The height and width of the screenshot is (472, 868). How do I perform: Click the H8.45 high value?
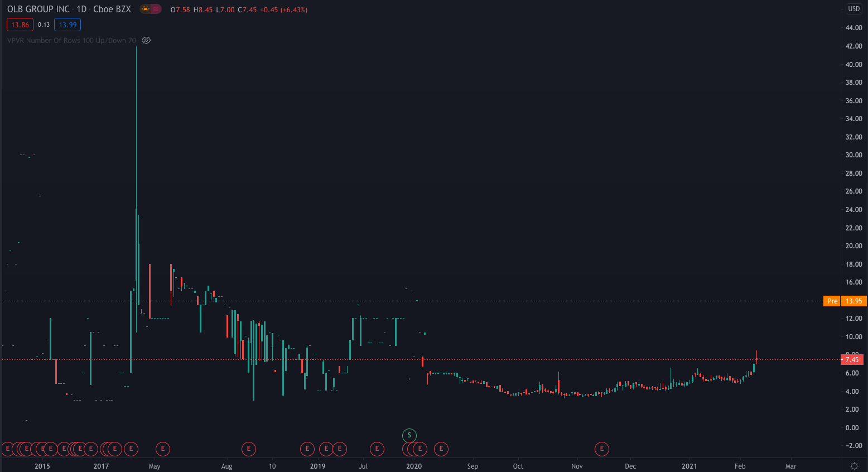tap(203, 10)
